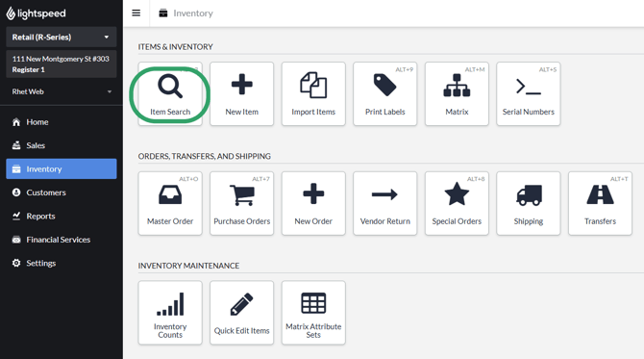The height and width of the screenshot is (359, 644).
Task: Open Import Items tile
Action: tap(313, 93)
